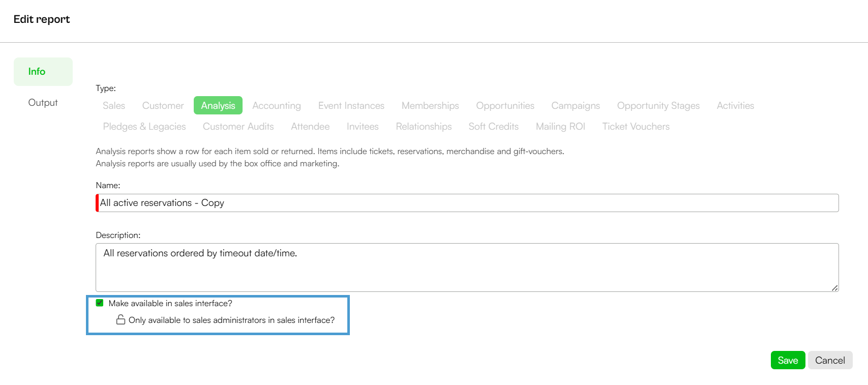Screen dimensions: 868x385
Task: Uncheck Make available in sales interface
Action: pos(100,303)
